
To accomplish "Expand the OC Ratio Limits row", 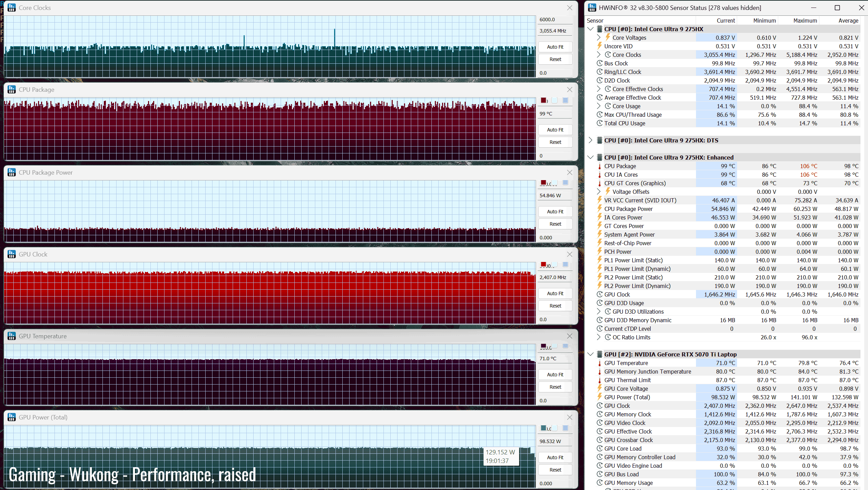I will (x=599, y=337).
